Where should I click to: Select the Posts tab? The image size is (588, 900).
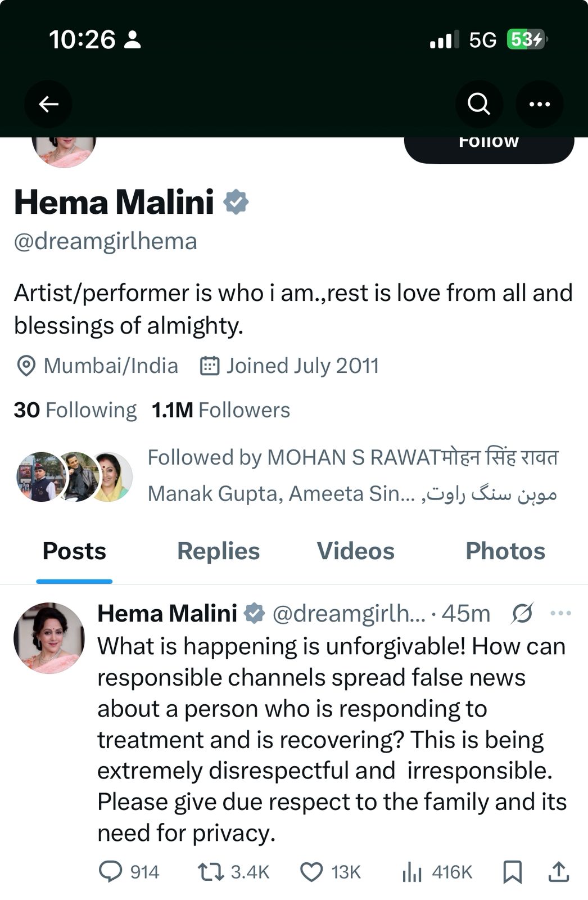(x=74, y=551)
